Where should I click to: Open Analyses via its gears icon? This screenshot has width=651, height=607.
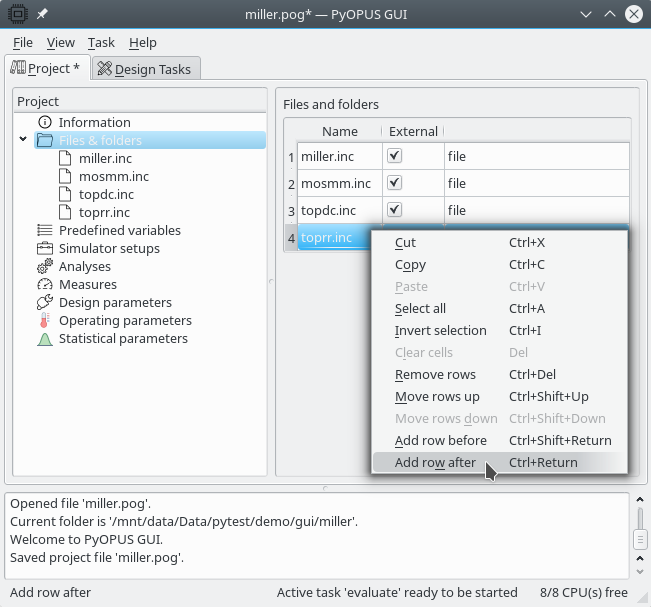click(x=44, y=267)
